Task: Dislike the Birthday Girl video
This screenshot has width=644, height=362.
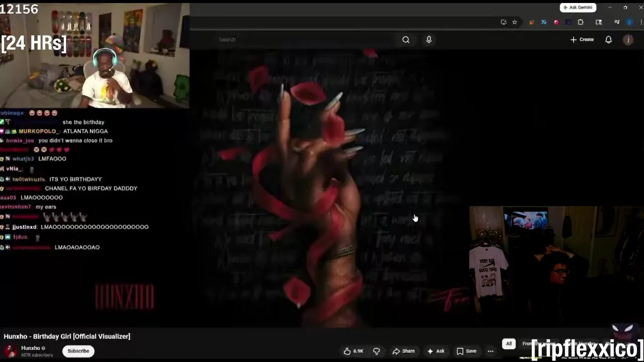Action: (x=376, y=351)
